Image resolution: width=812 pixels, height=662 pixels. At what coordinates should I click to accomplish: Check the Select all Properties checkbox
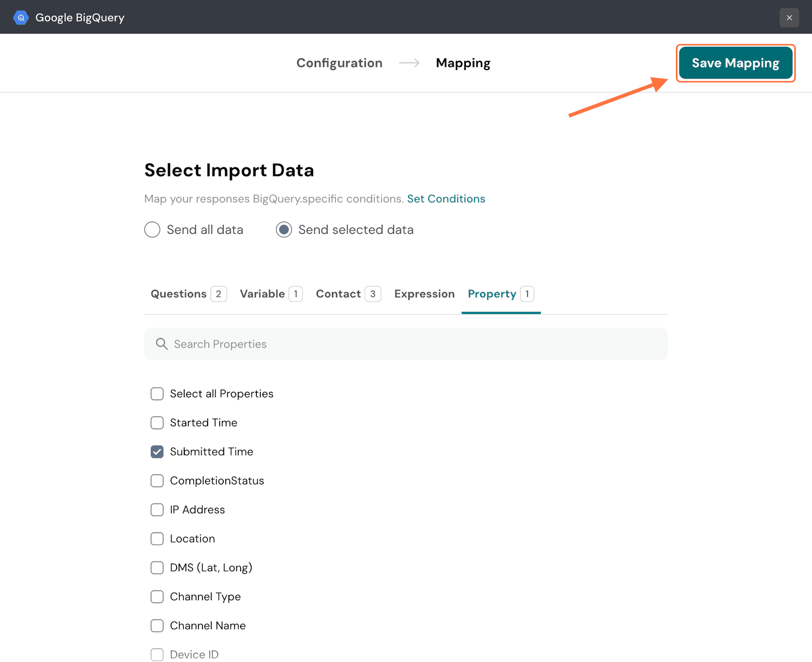pyautogui.click(x=157, y=394)
